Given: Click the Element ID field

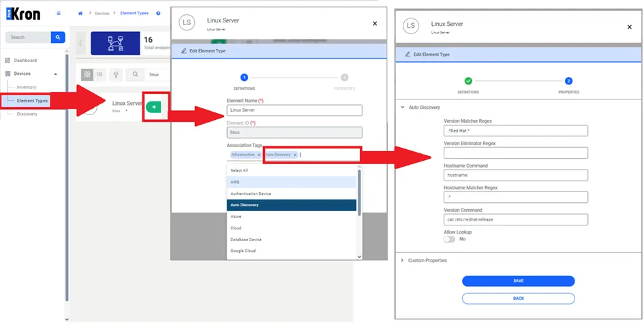Looking at the screenshot, I should 294,132.
